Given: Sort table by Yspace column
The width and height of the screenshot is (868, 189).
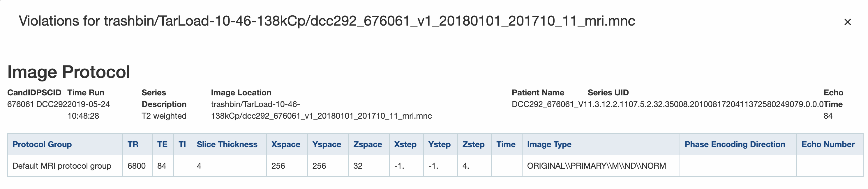Looking at the screenshot, I should (327, 144).
